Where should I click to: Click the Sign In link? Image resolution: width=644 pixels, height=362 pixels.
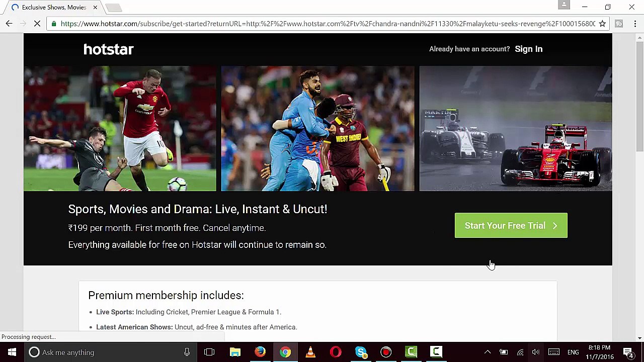(529, 49)
